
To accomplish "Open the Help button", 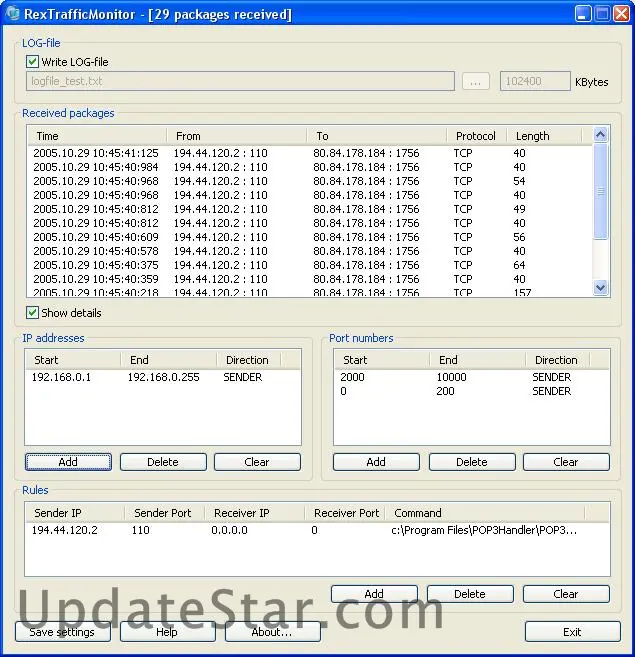I will (167, 632).
